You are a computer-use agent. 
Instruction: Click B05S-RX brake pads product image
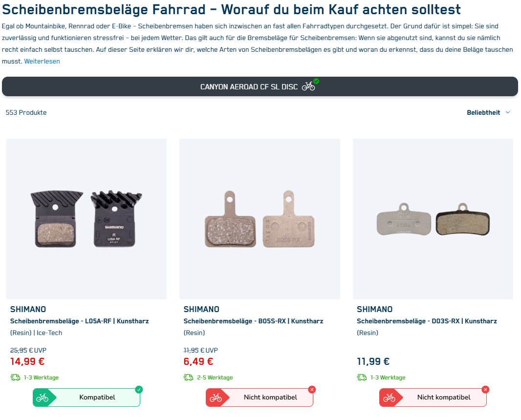(x=260, y=219)
